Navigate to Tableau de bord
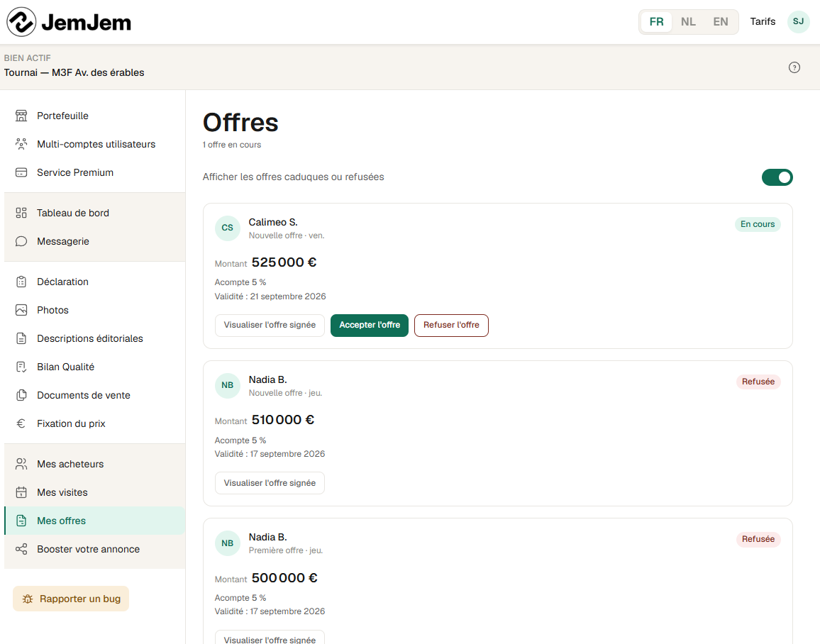The width and height of the screenshot is (820, 644). [94, 213]
